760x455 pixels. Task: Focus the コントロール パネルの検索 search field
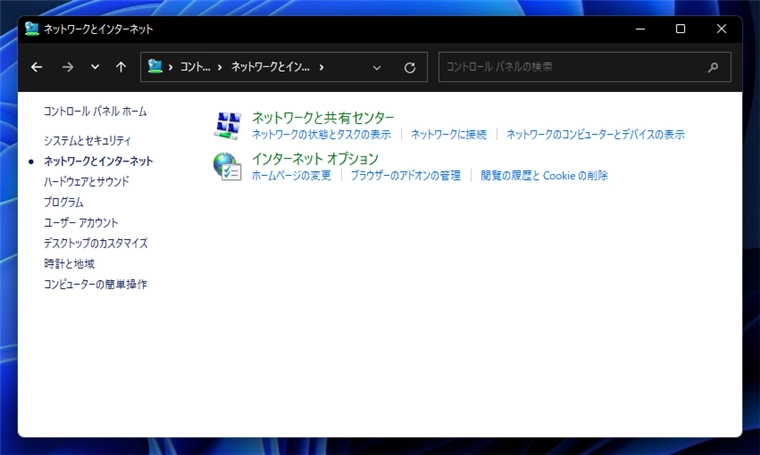coord(585,67)
